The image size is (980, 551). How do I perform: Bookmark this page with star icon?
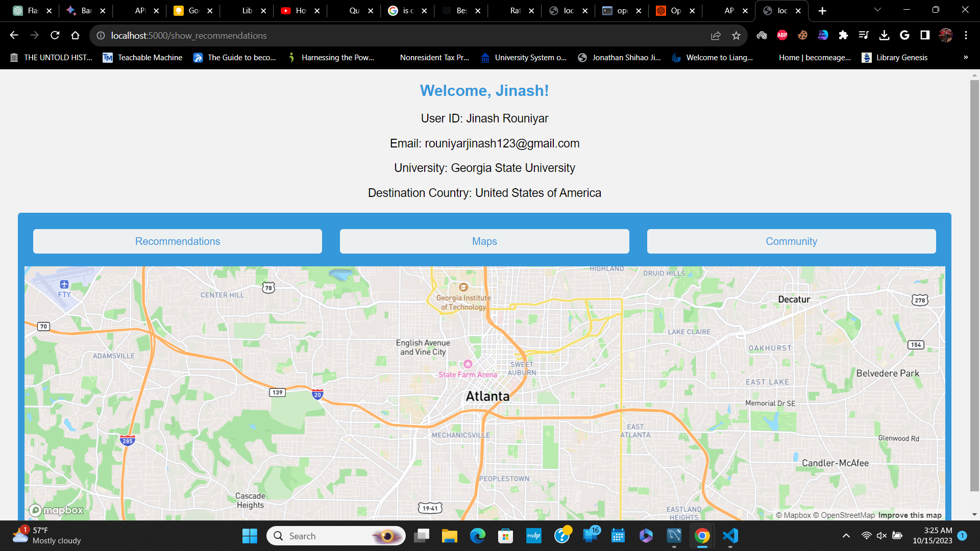click(736, 35)
